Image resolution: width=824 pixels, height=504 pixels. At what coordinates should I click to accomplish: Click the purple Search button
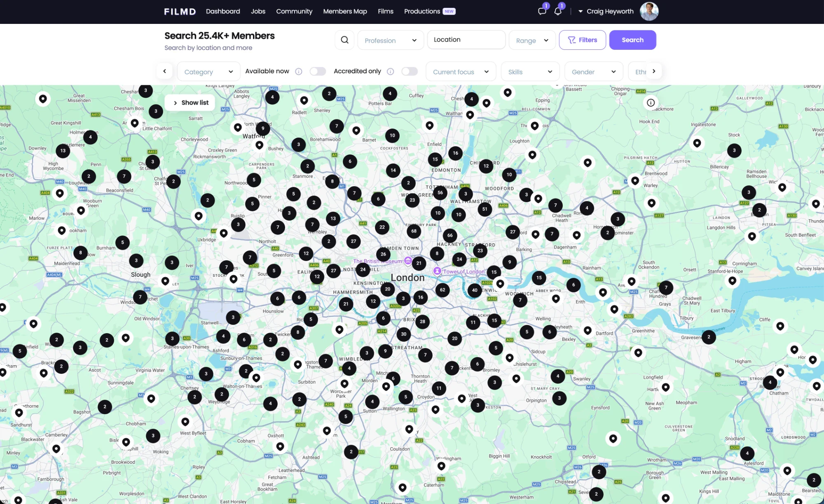tap(632, 40)
